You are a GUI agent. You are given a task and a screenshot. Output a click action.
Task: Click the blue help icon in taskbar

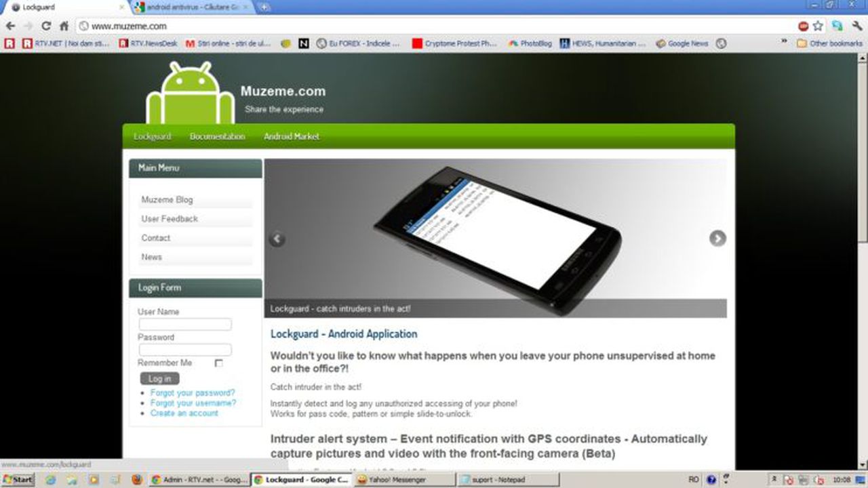click(711, 479)
